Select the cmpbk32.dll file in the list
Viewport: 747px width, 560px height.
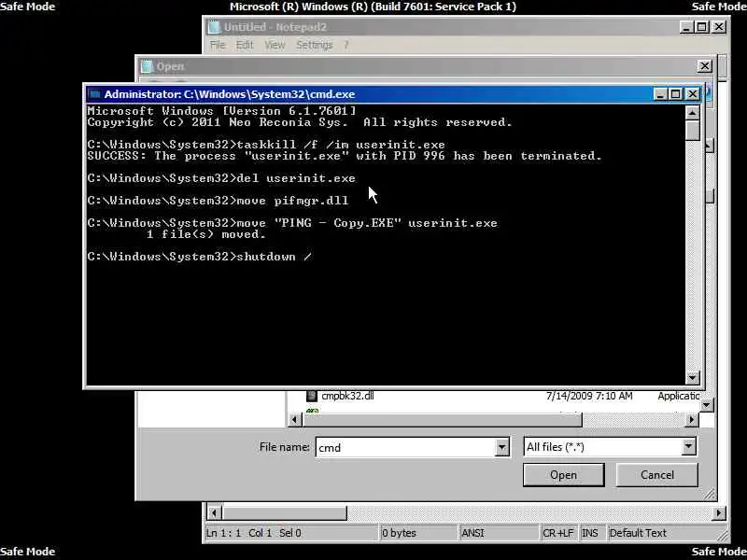pyautogui.click(x=347, y=396)
